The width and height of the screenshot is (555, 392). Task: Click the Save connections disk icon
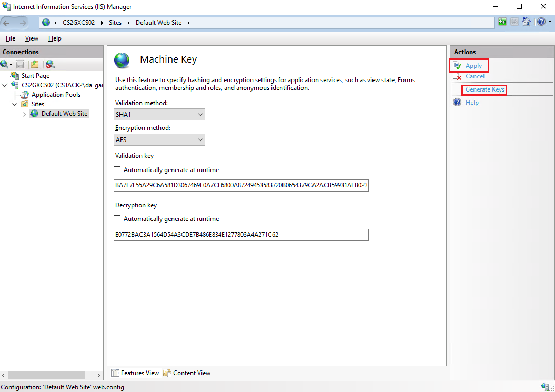click(20, 64)
